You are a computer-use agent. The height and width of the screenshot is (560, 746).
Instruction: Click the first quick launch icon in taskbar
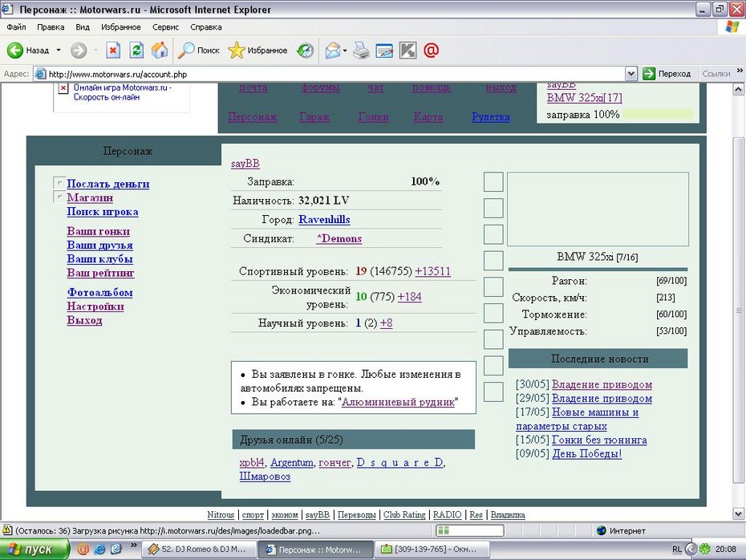(83, 549)
